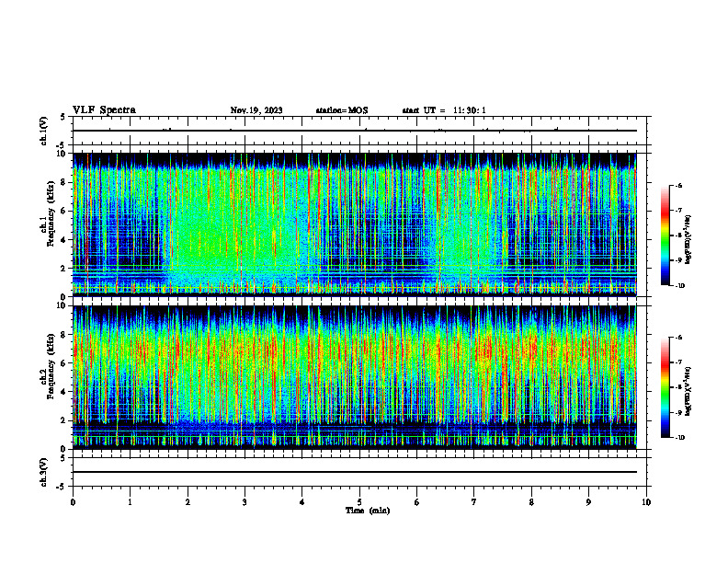Click time axis tick label '2'
Image resolution: width=728 pixels, height=563 pixels.
pyautogui.click(x=188, y=502)
